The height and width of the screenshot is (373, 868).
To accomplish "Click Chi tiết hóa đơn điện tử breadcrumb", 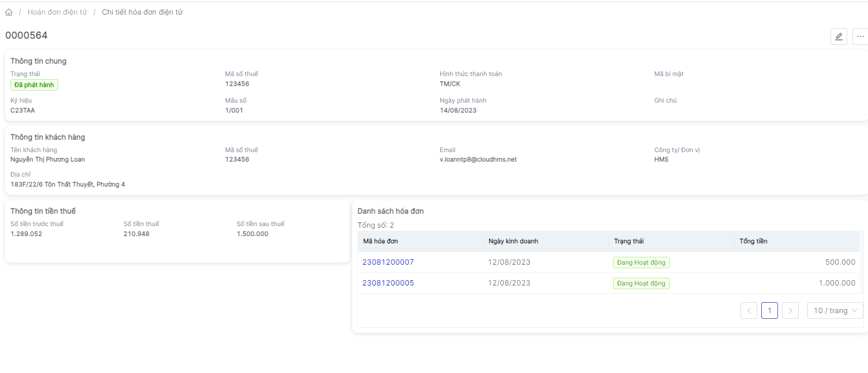I will click(x=142, y=12).
